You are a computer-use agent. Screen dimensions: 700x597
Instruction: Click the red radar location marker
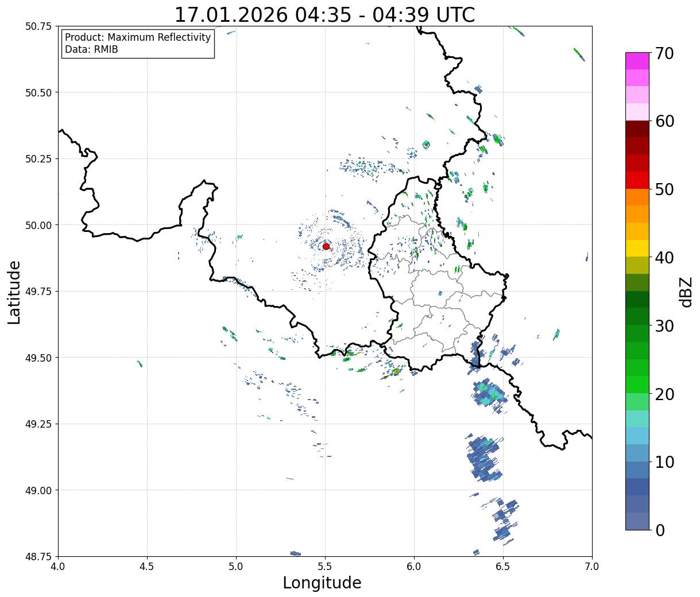(x=326, y=246)
